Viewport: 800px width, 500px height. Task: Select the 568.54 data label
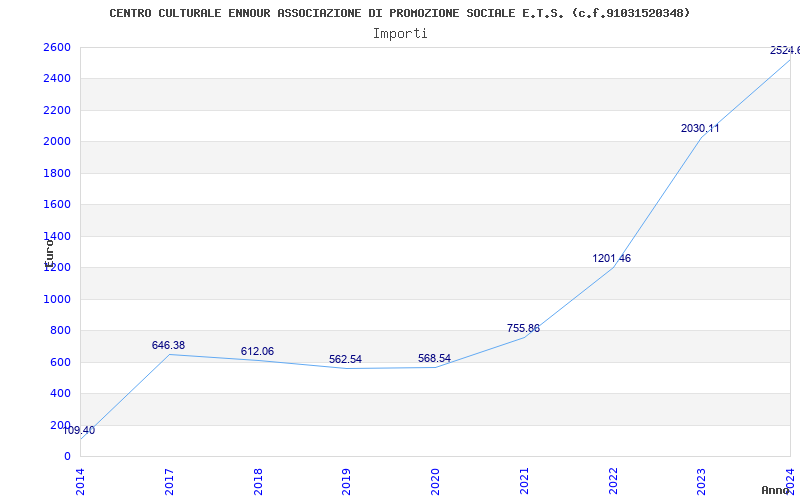[434, 359]
